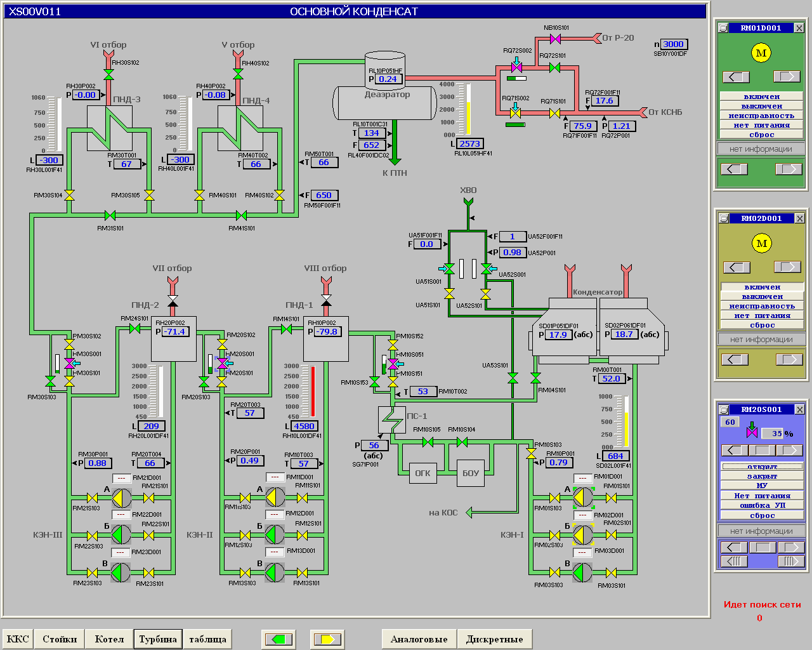Open the ККС tab
Screen dimensions: 812x650
pyautogui.click(x=18, y=639)
